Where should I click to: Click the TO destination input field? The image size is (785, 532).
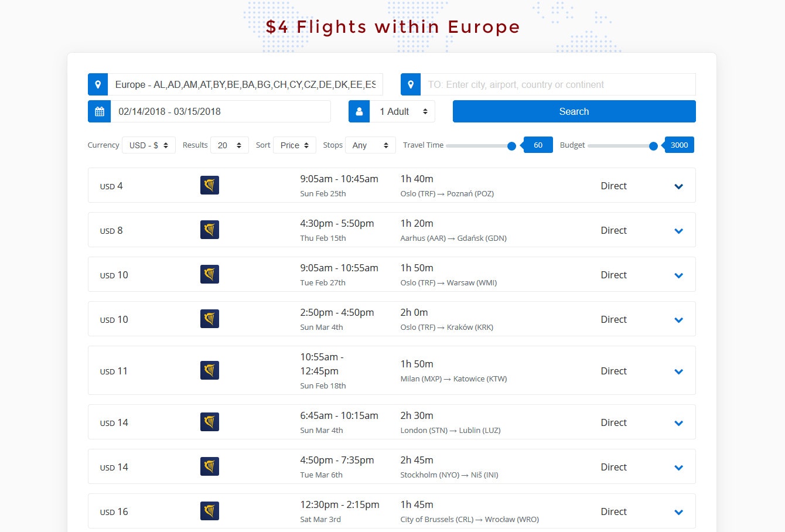(557, 84)
